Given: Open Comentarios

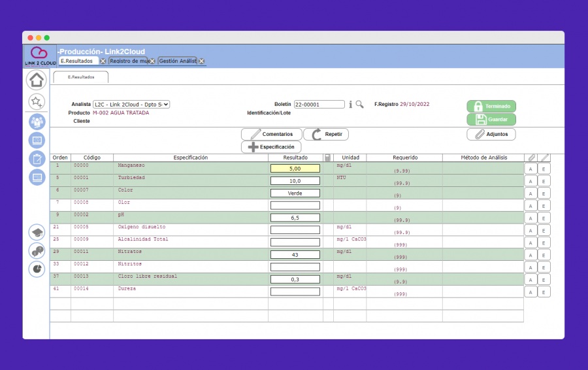Looking at the screenshot, I should tap(272, 134).
